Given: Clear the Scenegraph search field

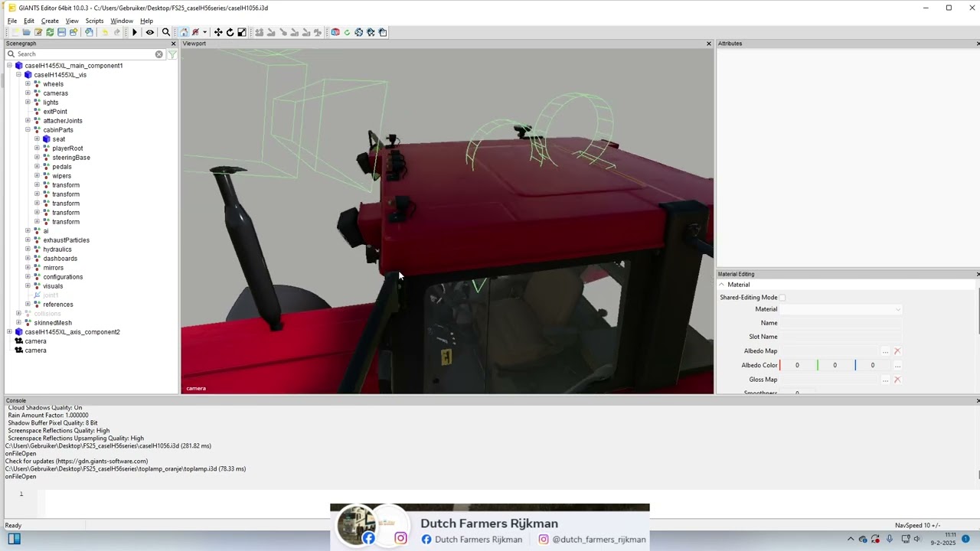Looking at the screenshot, I should click(159, 54).
